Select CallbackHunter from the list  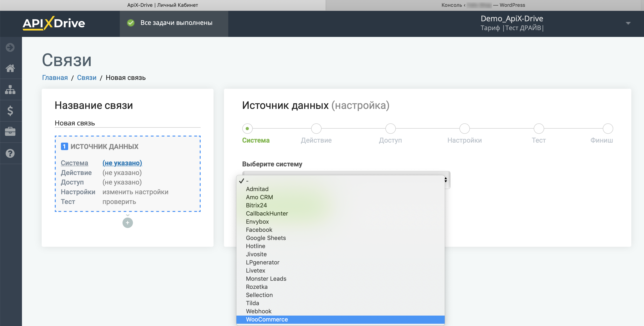[x=341, y=213]
